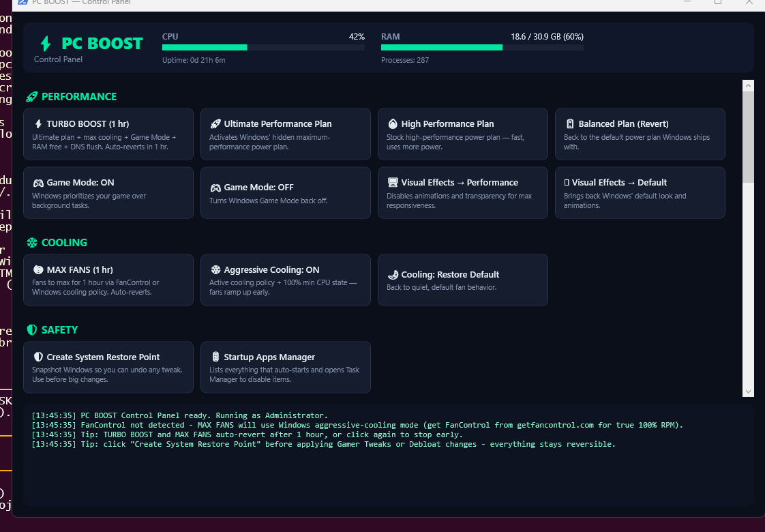Image resolution: width=765 pixels, height=532 pixels.
Task: Click battery icon on Balanced Plan card
Action: pos(570,124)
